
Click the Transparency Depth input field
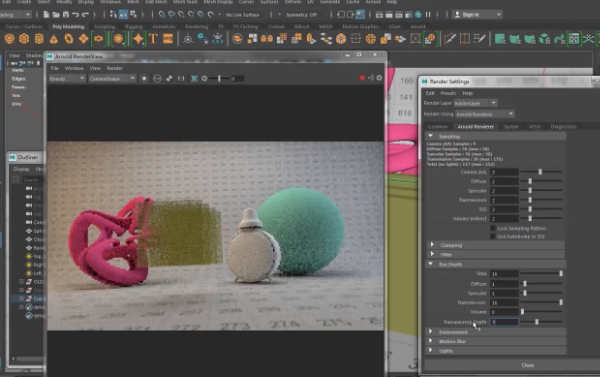pos(504,322)
